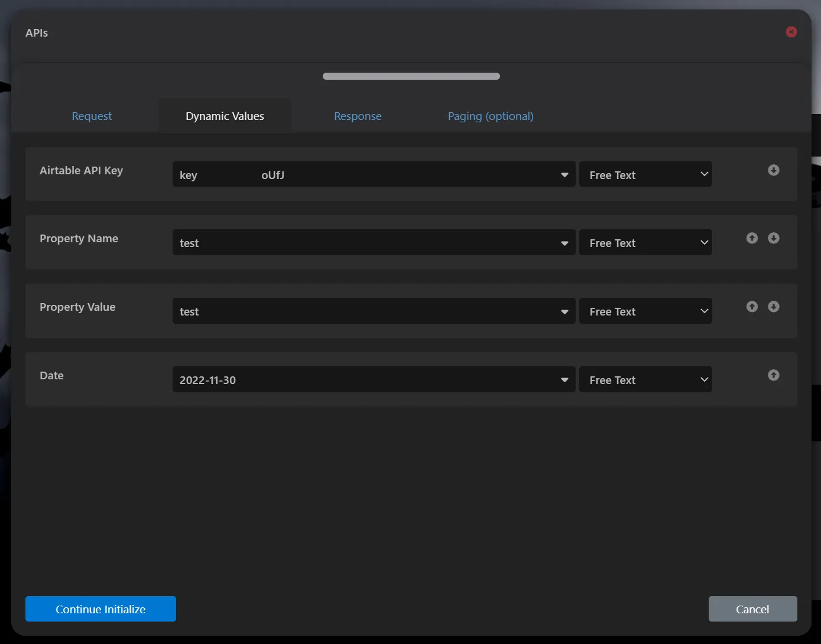
Task: Click the progress bar at top
Action: (x=411, y=76)
